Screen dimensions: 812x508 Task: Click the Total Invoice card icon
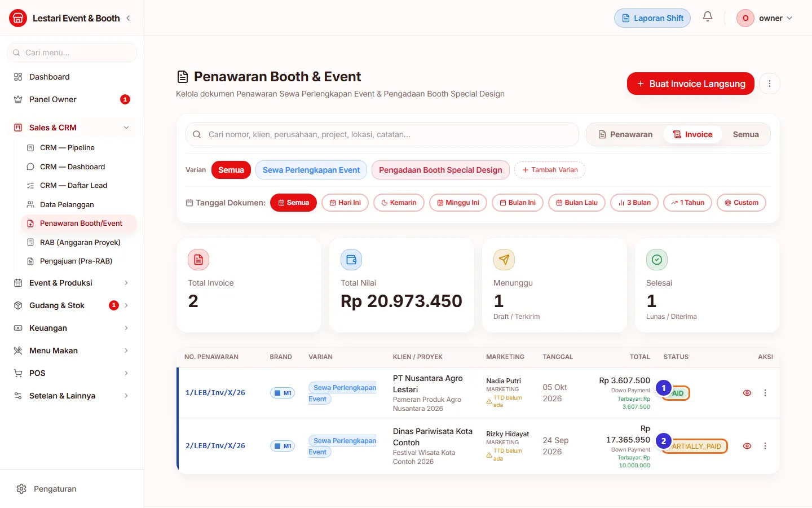click(198, 260)
